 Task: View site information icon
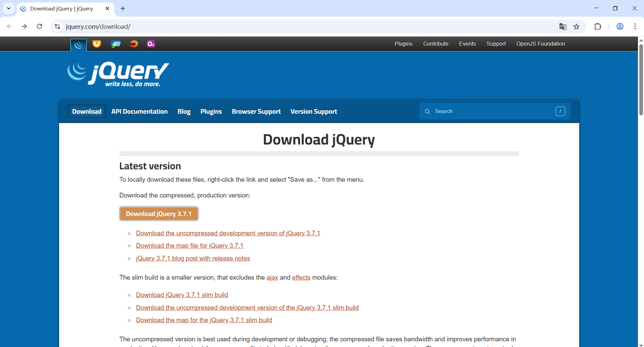tap(57, 26)
